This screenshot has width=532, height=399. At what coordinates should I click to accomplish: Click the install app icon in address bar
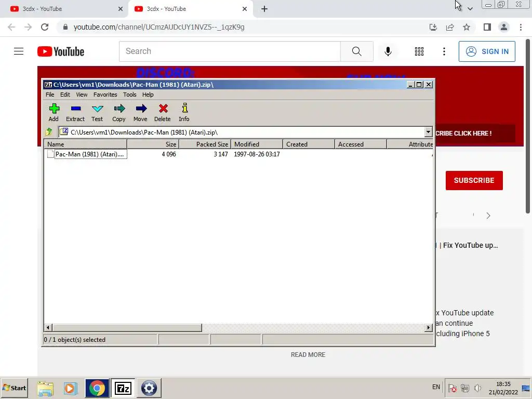click(x=433, y=27)
